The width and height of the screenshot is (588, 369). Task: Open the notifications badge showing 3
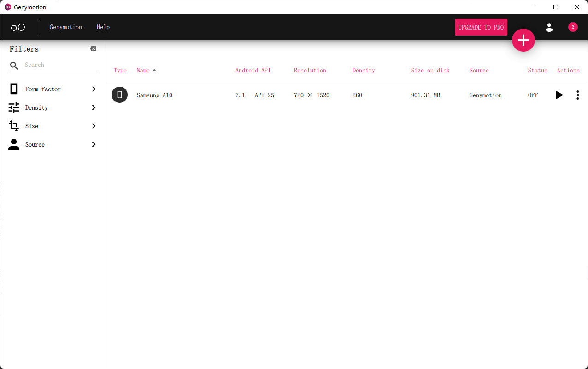pyautogui.click(x=573, y=27)
